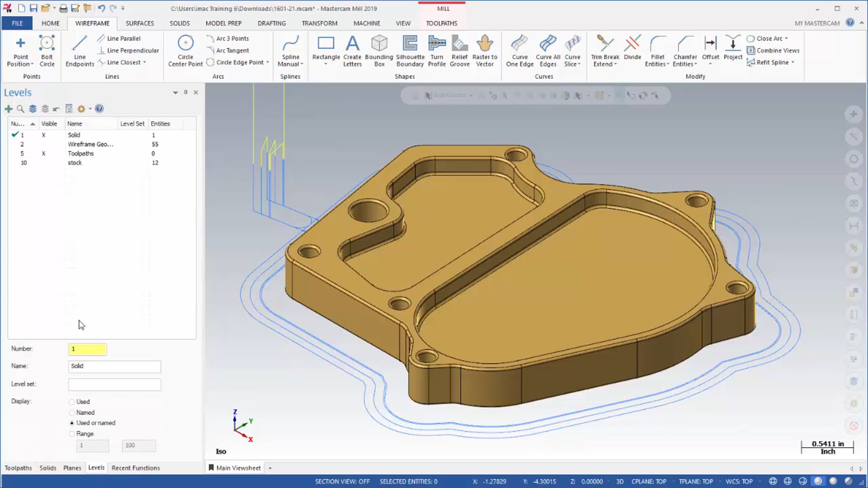This screenshot has height=488, width=868.
Task: Switch to the SOLIDS ribbon tab
Action: tap(179, 23)
